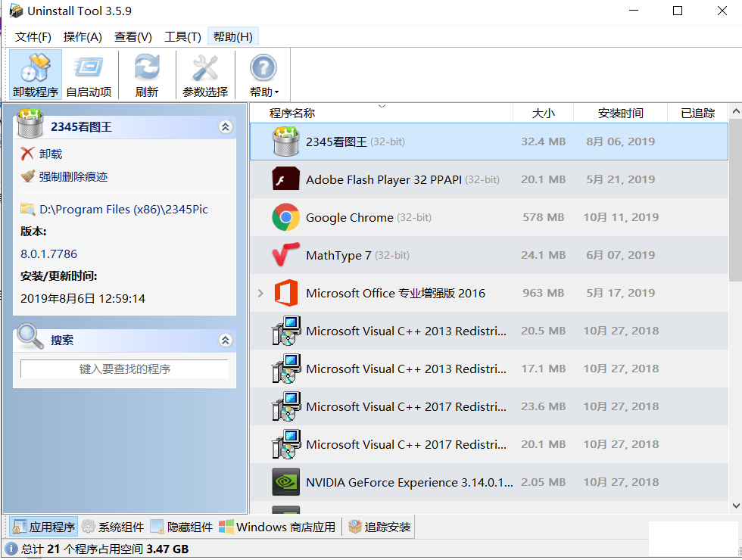
Task: Click the broom icon for 强制删除痕迹
Action: point(28,176)
